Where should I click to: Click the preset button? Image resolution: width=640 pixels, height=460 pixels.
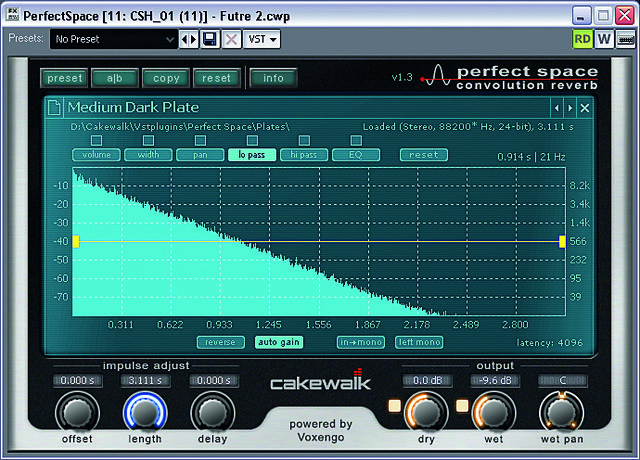tap(64, 78)
